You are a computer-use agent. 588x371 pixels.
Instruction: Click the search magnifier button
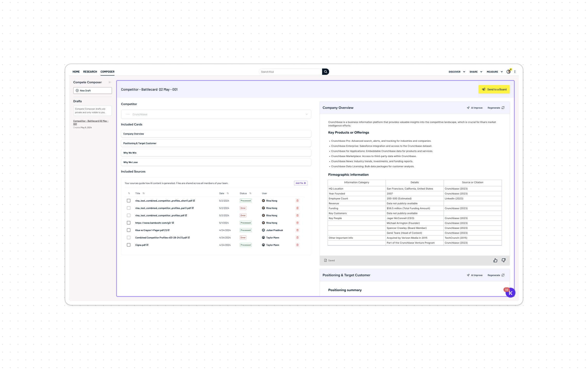tap(325, 72)
